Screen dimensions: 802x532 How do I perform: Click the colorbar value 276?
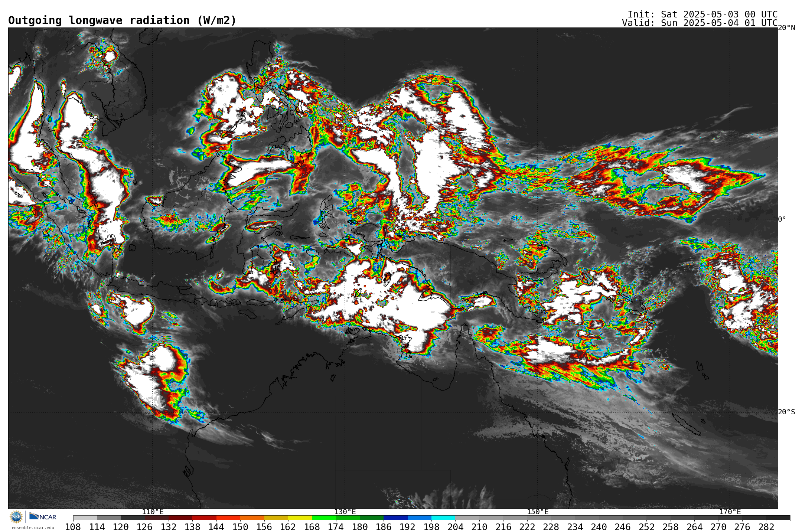[742, 527]
